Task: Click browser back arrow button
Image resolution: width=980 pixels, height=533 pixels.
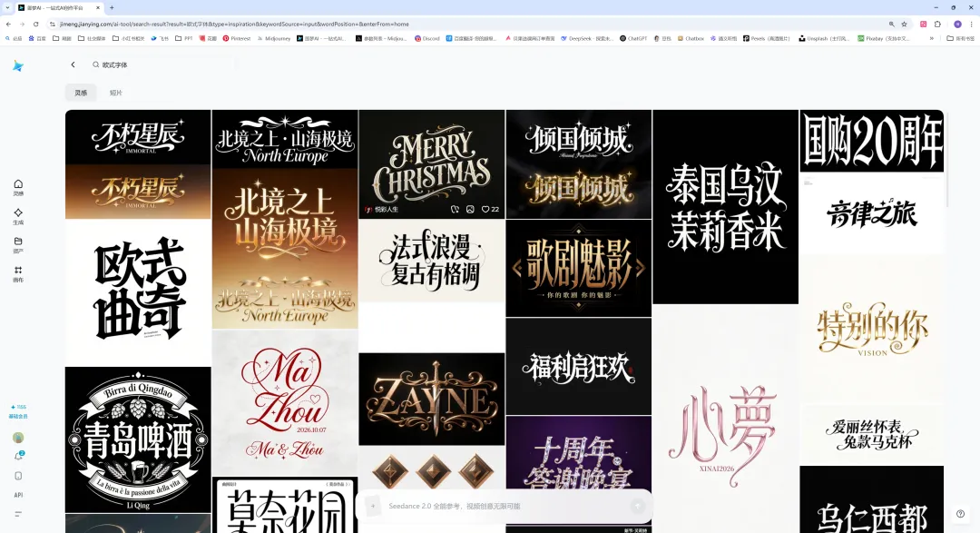Action: [8, 24]
